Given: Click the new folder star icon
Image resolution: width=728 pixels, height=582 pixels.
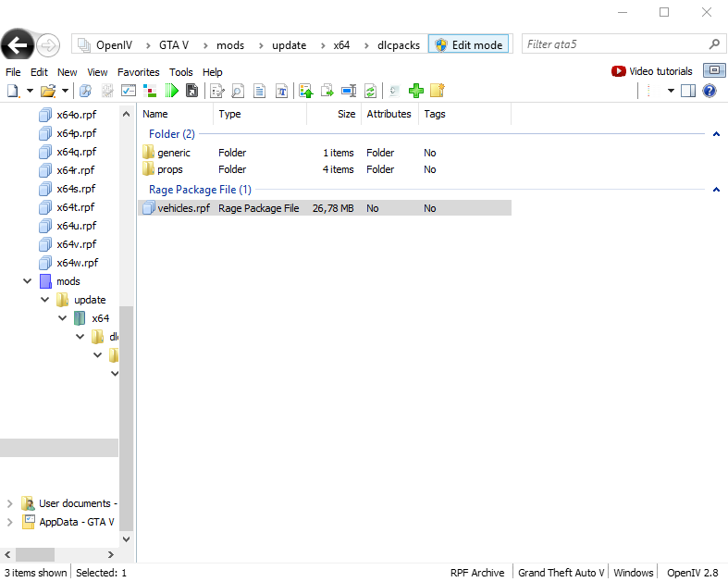Looking at the screenshot, I should tap(438, 91).
